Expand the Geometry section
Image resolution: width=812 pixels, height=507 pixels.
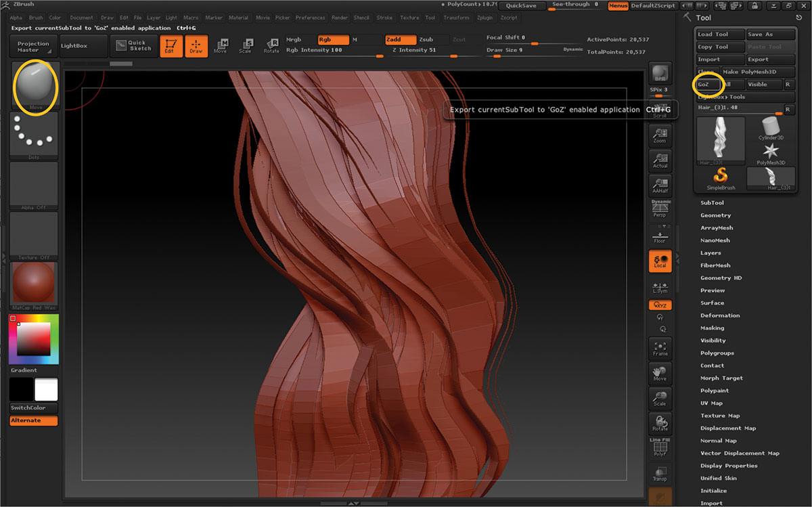coord(715,215)
